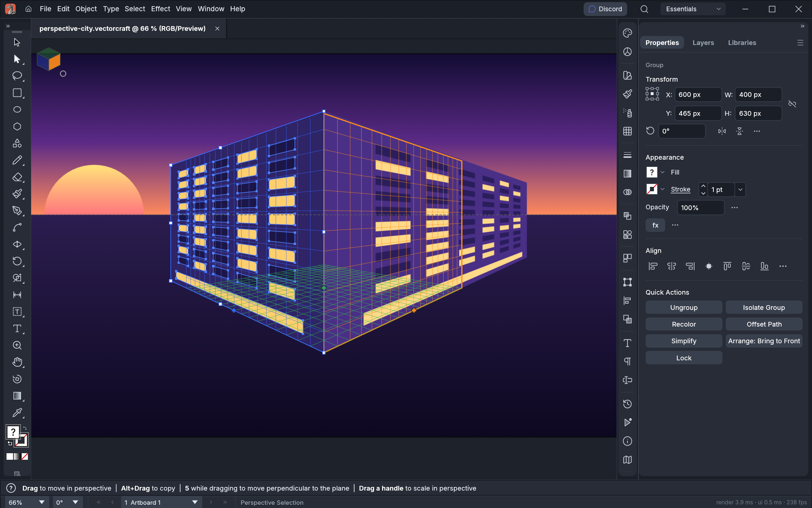Click the Discord button

click(605, 9)
